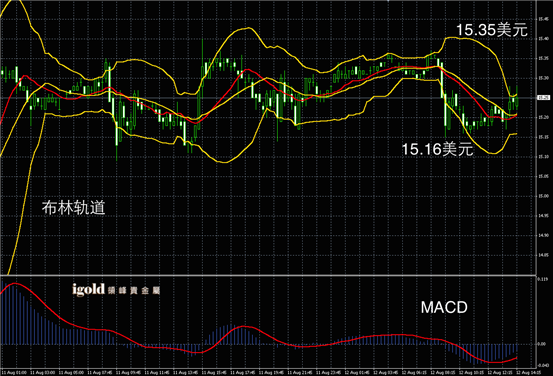Image resolution: width=553 pixels, height=376 pixels.
Task: Click the 15.35美元 resistance price label
Action: tap(492, 30)
